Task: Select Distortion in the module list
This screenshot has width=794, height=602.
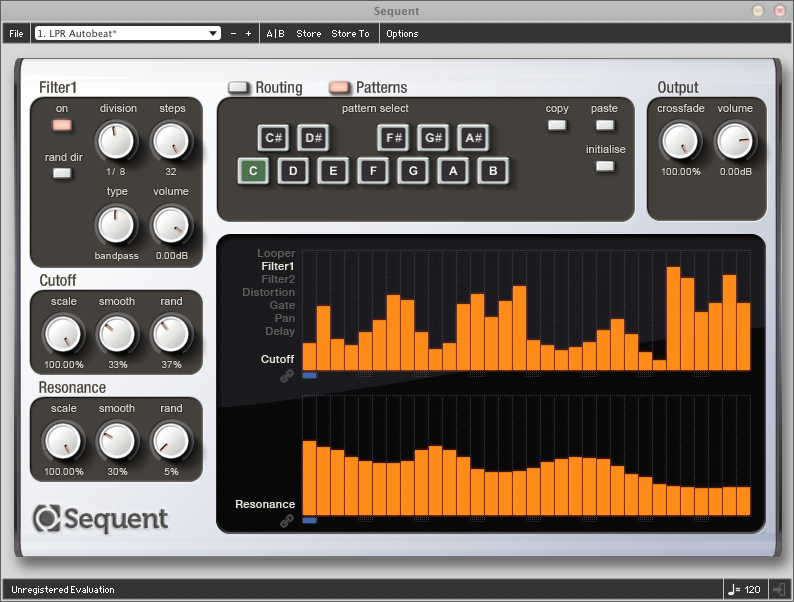Action: tap(268, 292)
